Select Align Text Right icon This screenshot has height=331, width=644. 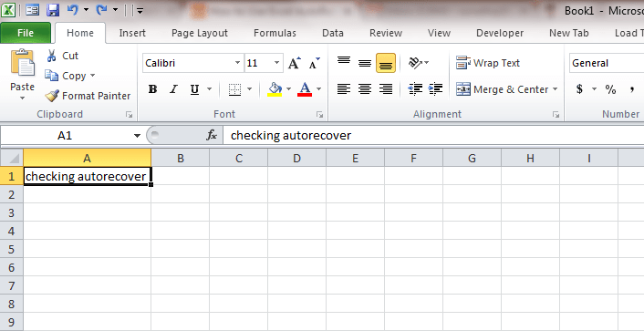point(386,89)
